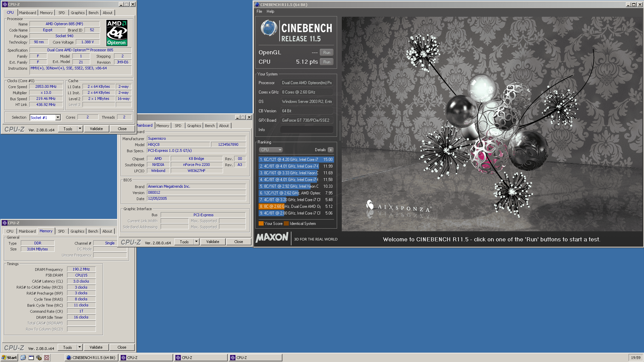
Task: Click Validate in the top CPU-Z window
Action: coord(96,129)
